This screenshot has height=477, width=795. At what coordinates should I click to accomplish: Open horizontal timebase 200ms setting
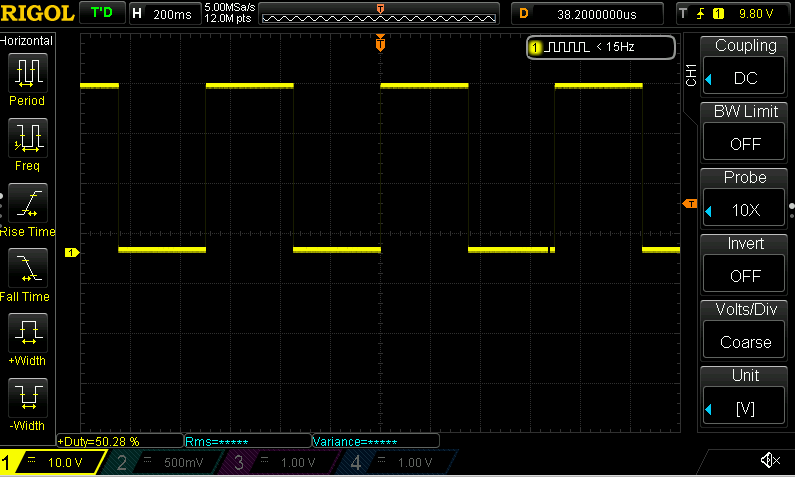pos(172,14)
